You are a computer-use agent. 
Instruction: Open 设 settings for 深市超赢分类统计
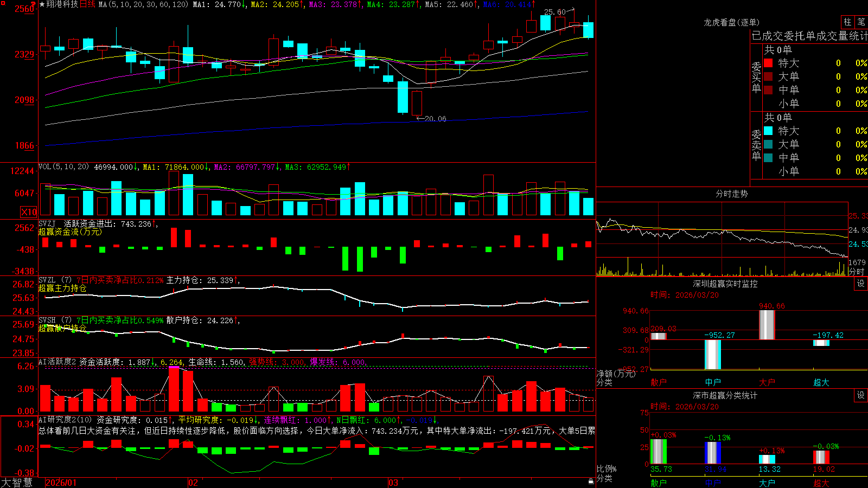[x=861, y=395]
